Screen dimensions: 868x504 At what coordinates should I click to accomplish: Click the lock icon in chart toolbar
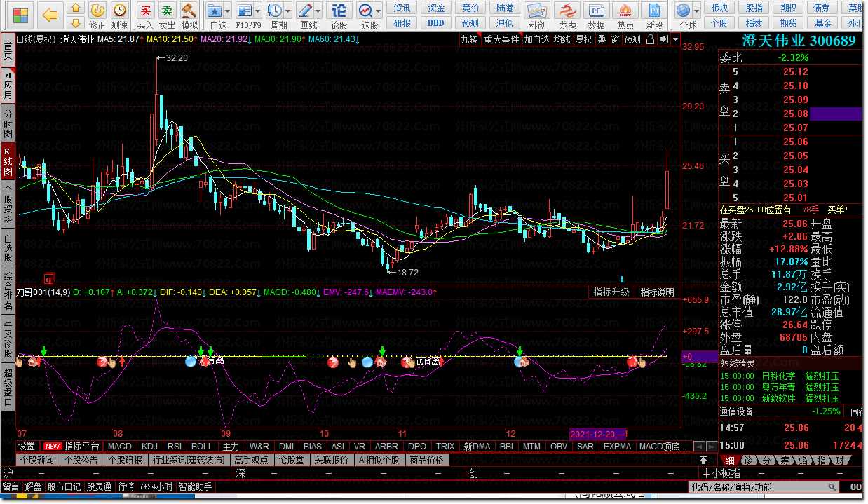[650, 39]
